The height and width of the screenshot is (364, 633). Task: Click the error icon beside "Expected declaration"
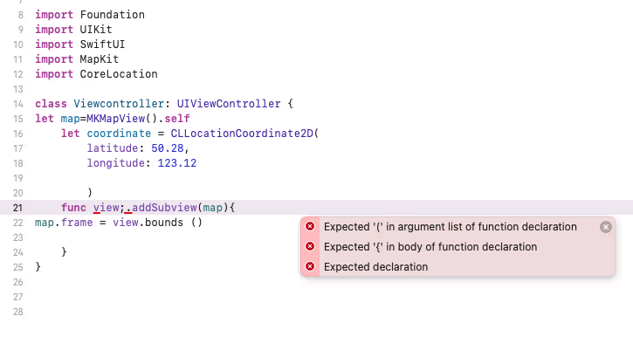click(x=310, y=267)
